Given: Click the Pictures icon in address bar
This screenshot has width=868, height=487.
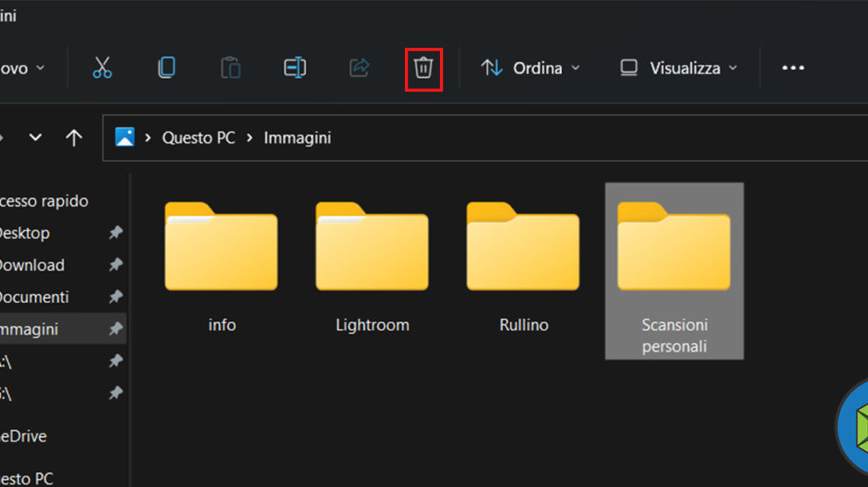Looking at the screenshot, I should [125, 138].
